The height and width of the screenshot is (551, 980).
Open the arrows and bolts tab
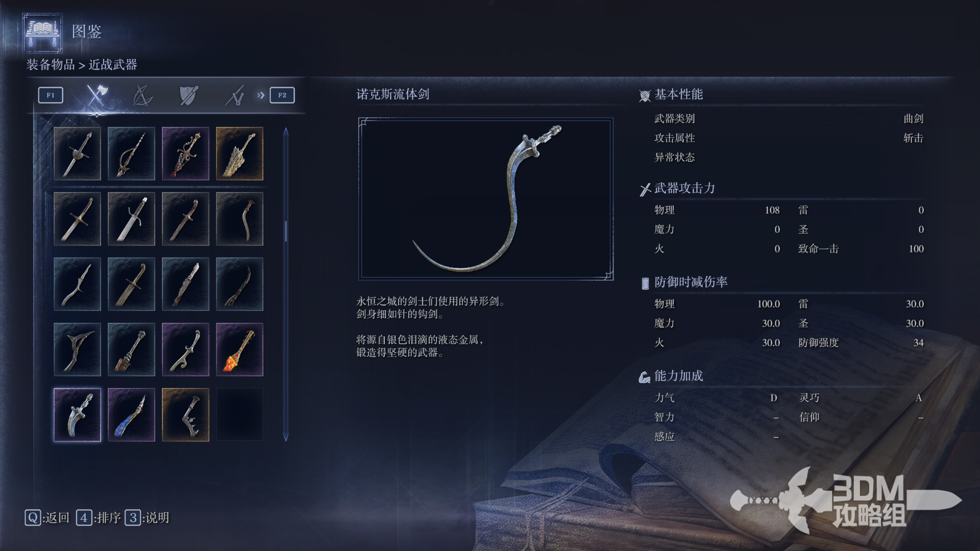tap(235, 95)
